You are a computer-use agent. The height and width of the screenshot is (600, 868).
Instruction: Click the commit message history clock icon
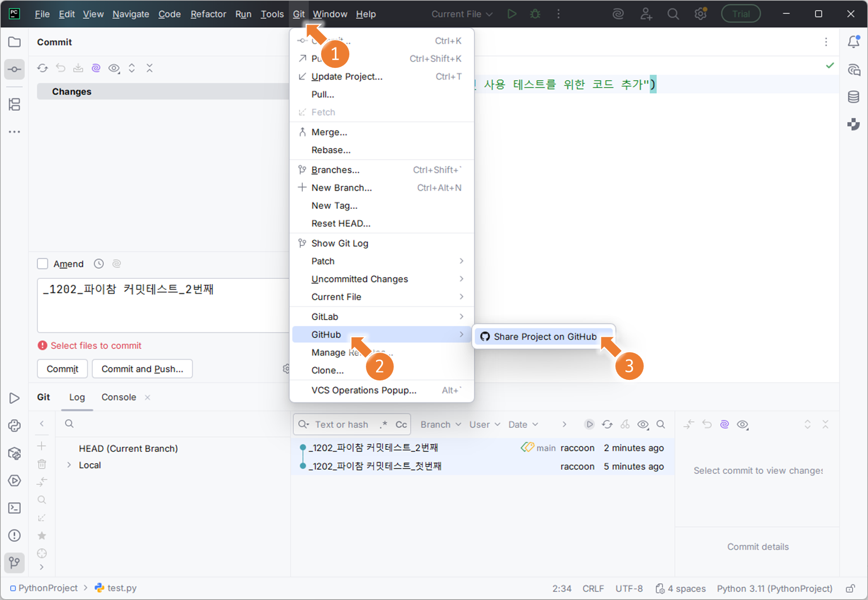[x=99, y=263]
